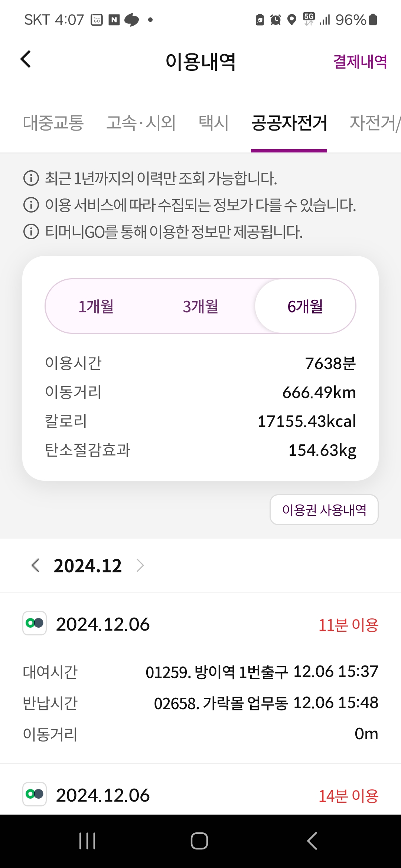Screen dimensions: 401x868
Task: Select the 택시 tab
Action: (213, 123)
